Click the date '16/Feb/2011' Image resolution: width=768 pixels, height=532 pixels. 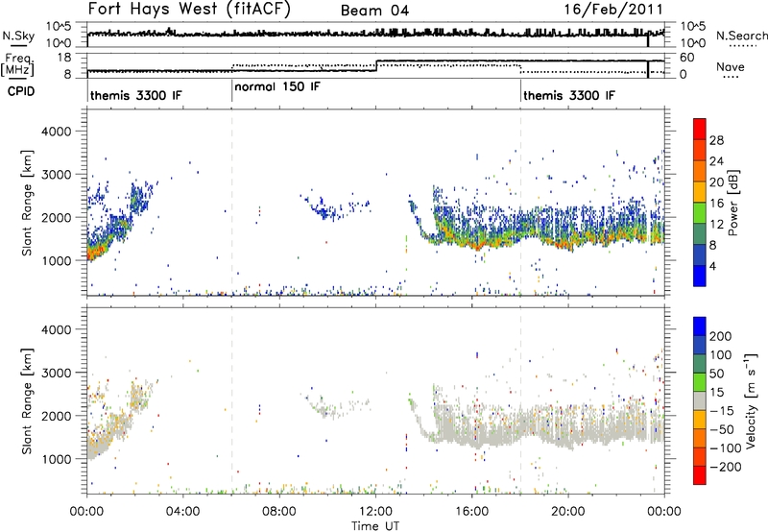click(x=613, y=10)
